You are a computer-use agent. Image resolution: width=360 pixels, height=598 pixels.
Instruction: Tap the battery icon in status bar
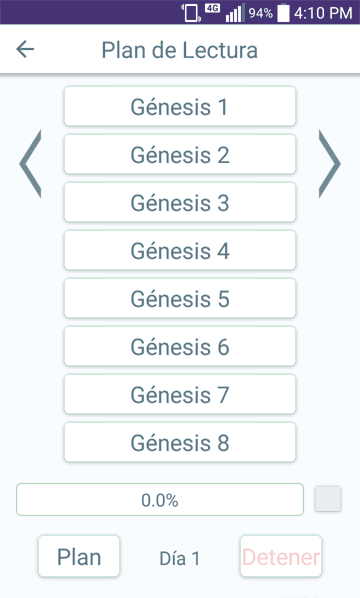click(283, 13)
